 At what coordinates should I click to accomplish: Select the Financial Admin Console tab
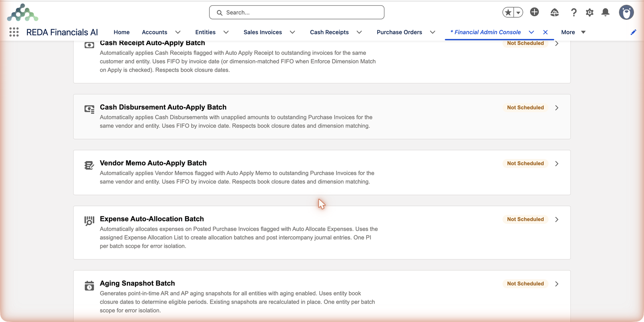coord(485,32)
